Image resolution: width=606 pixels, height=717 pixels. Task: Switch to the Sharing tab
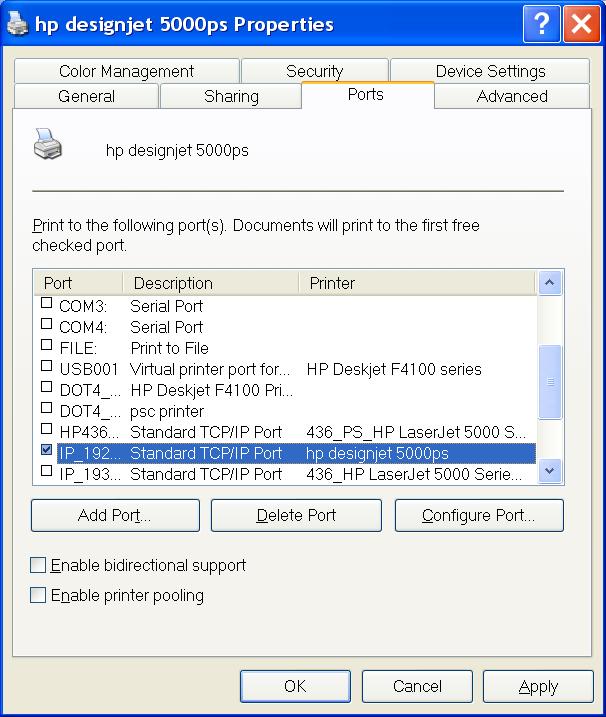tap(231, 96)
